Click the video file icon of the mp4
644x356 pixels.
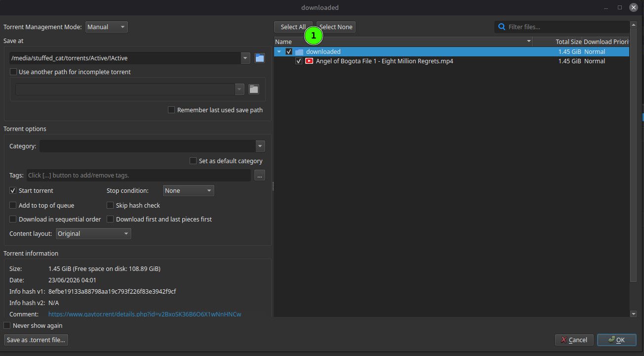309,61
